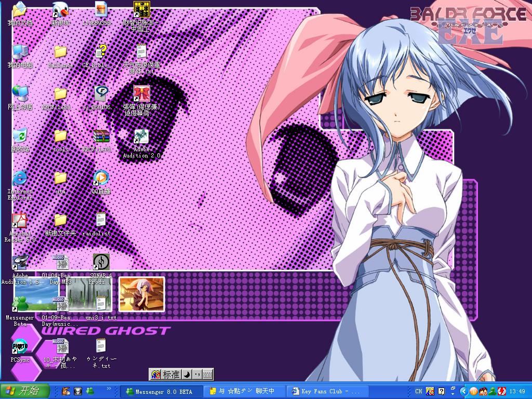Image resolution: width=532 pixels, height=399 pixels.
Task: Toggle IME half/full-width moon icon
Action: coord(187,375)
